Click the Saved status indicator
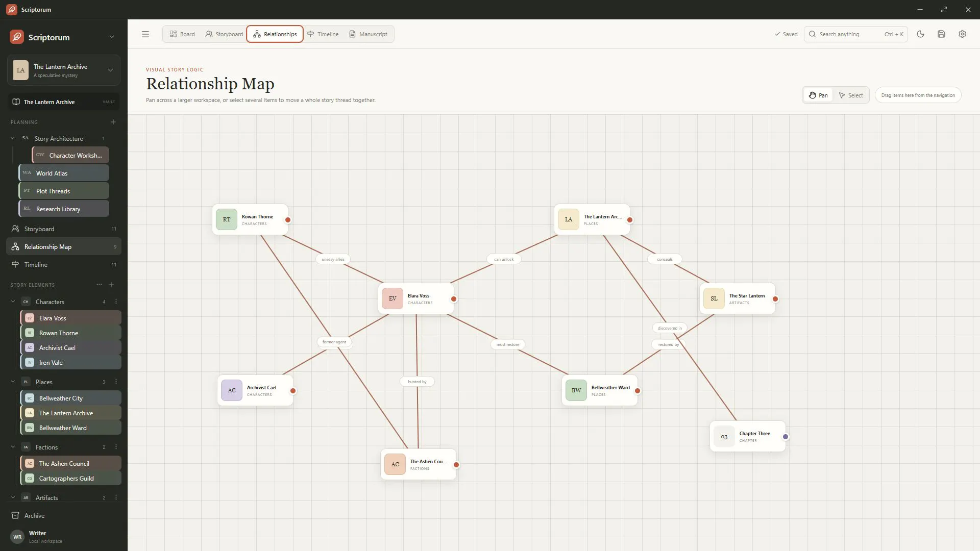 [x=786, y=34]
